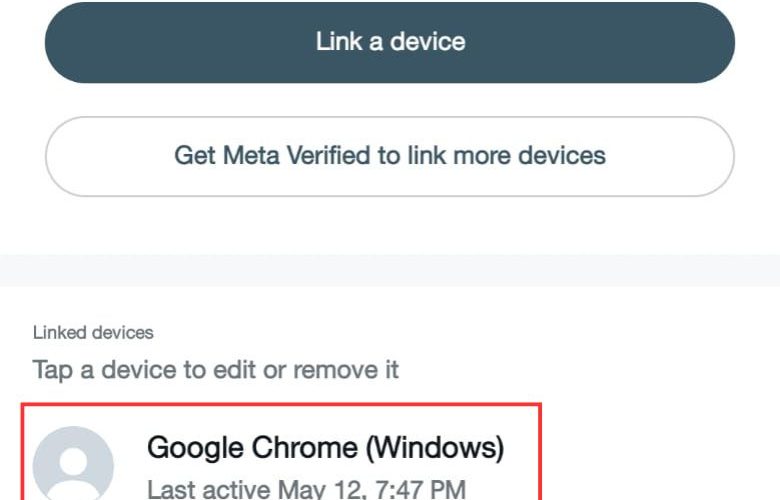The width and height of the screenshot is (780, 500).
Task: Click right rounded end of Meta Verified button
Action: point(709,156)
